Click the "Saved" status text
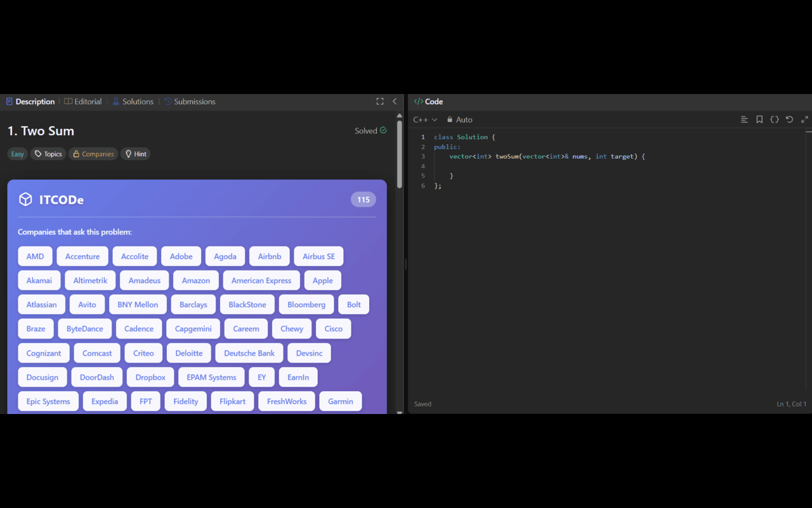 point(423,404)
